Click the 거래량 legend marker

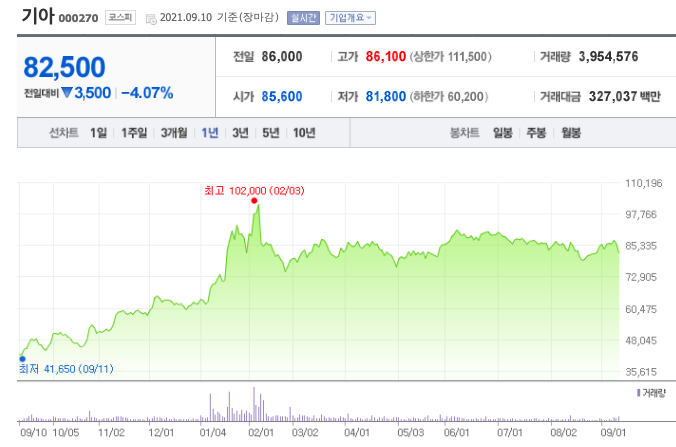(638, 393)
